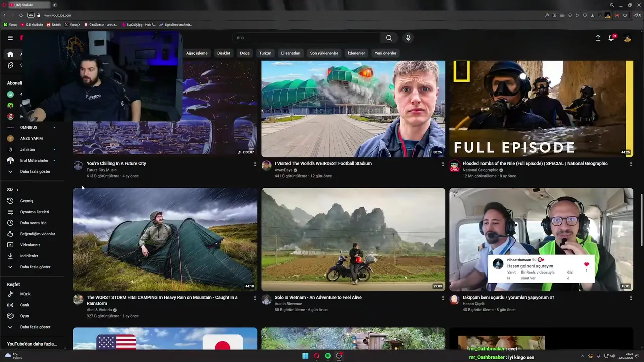Viewport: 644px width, 362px height.
Task: Open the Windows Start button
Action: point(305,356)
